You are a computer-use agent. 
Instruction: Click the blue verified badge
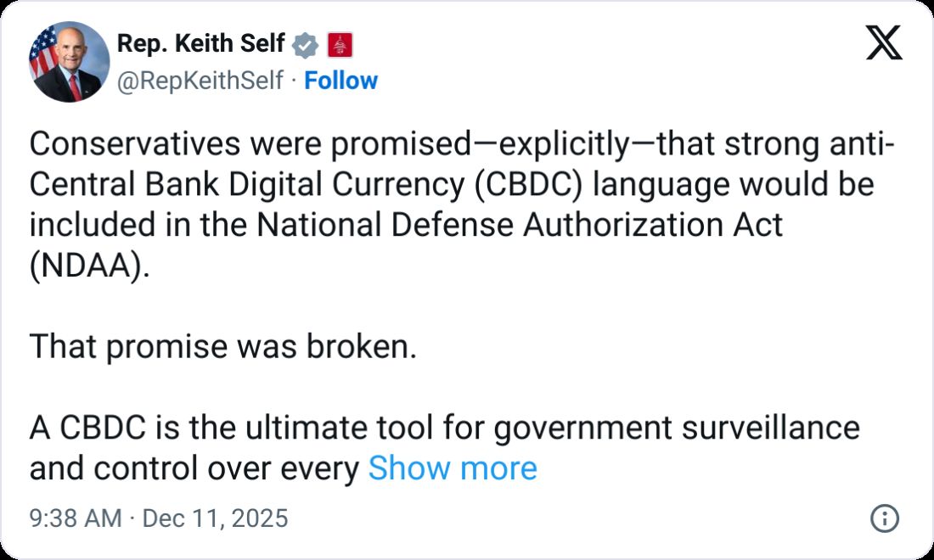click(306, 44)
